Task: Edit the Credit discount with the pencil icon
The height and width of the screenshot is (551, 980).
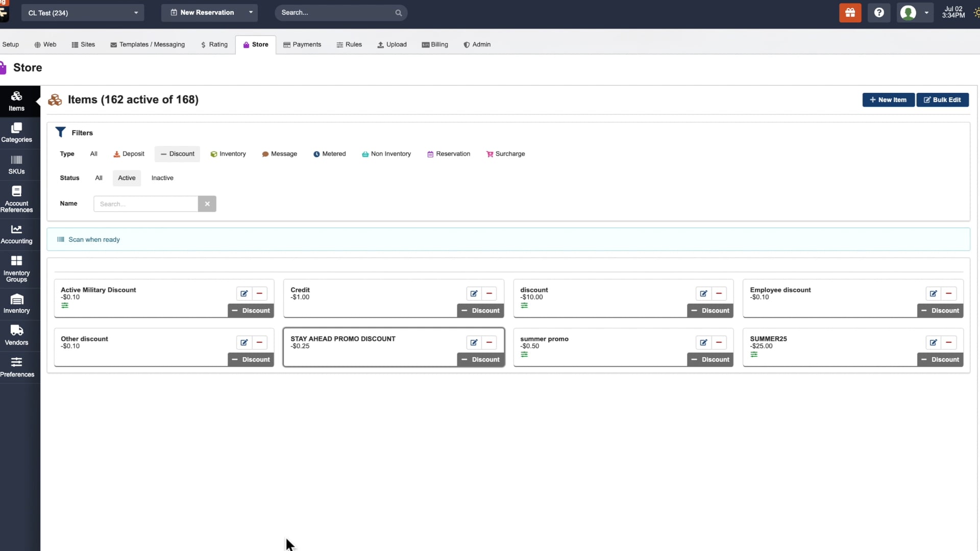Action: tap(474, 293)
